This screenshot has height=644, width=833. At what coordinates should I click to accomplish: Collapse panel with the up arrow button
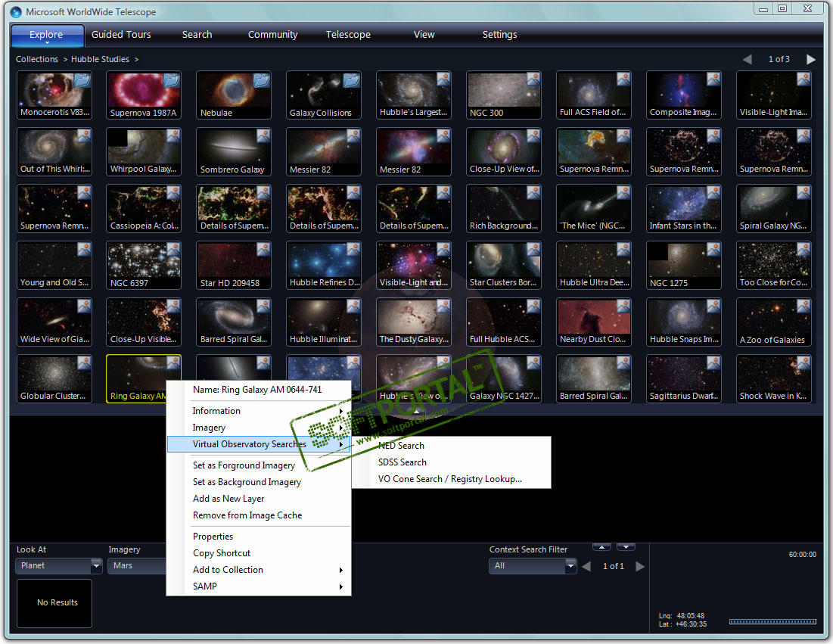pyautogui.click(x=601, y=547)
